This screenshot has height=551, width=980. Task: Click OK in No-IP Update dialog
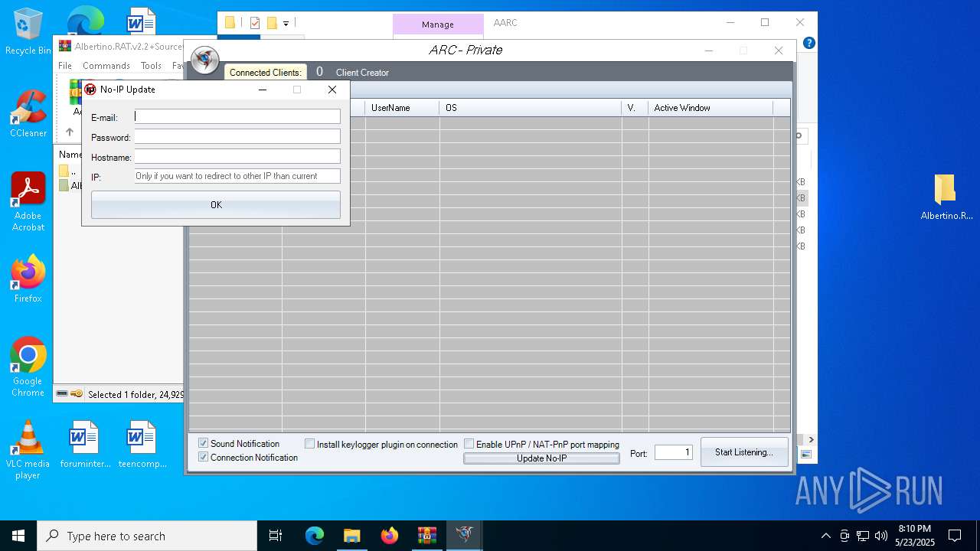(x=216, y=204)
